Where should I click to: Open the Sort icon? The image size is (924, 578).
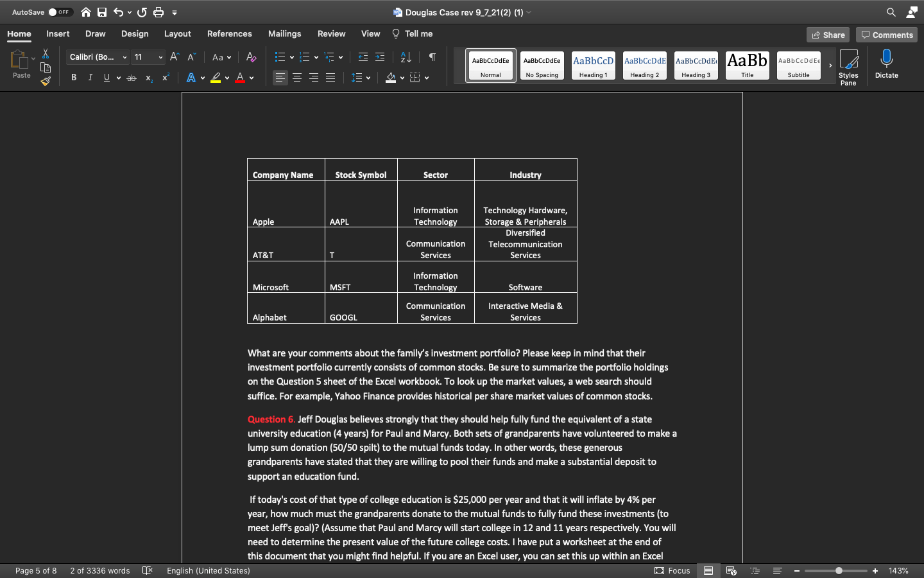pos(406,57)
